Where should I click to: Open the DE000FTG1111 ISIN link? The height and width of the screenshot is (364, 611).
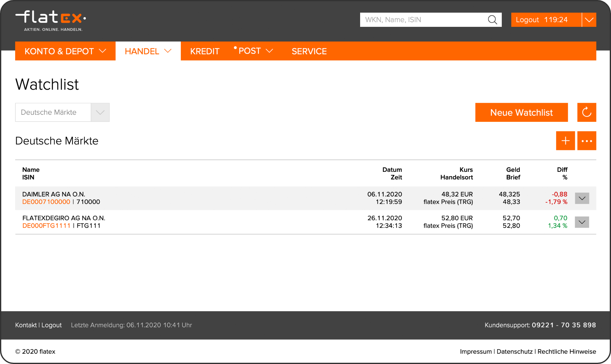click(x=46, y=226)
